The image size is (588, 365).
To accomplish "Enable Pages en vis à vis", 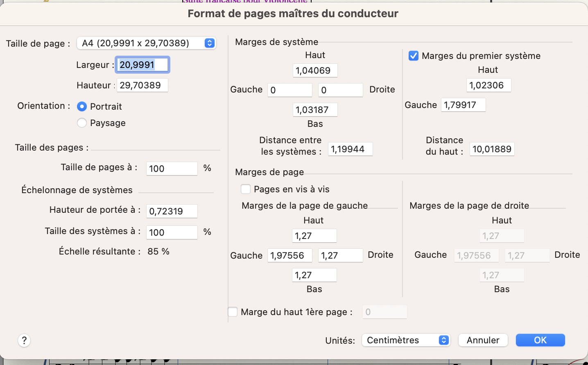I will point(246,189).
